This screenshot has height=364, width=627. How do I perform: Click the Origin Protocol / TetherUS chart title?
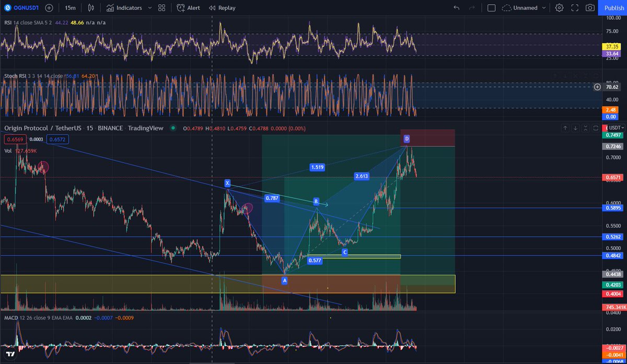point(84,128)
